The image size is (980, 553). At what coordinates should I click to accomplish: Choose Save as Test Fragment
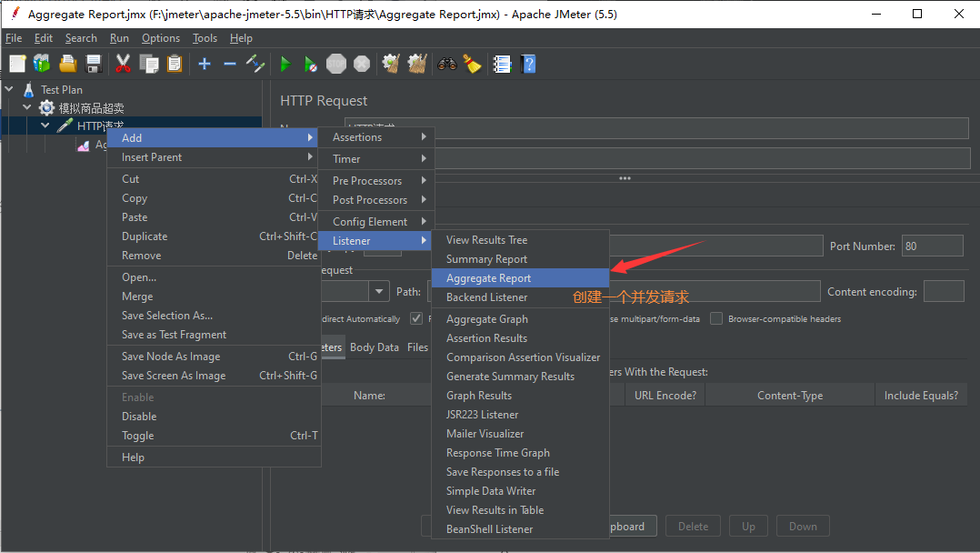[x=214, y=335]
